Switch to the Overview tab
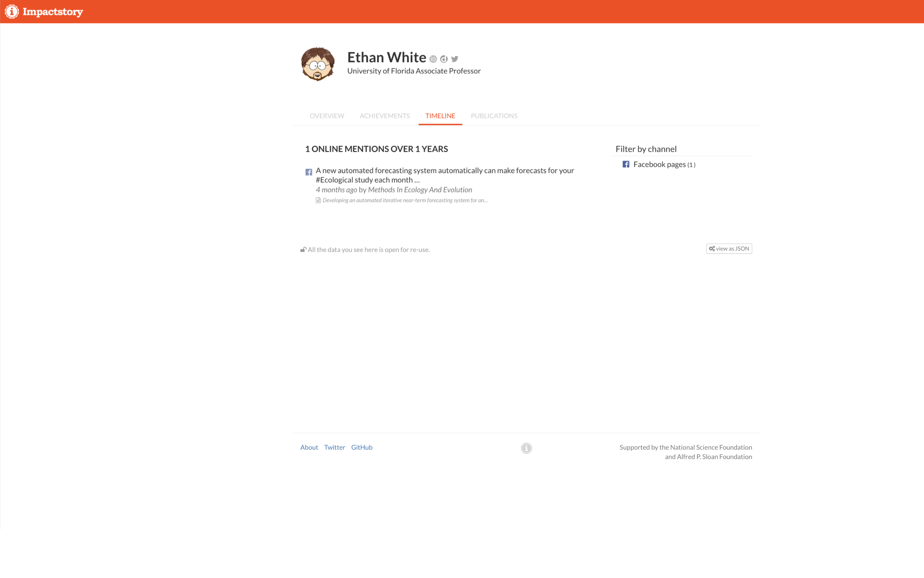The image size is (924, 578). [x=327, y=116]
